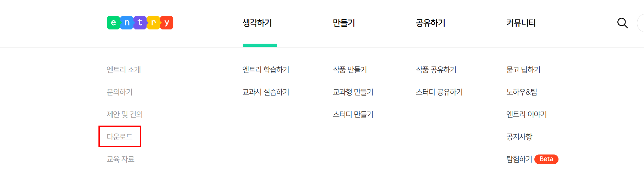Select the 커뮤니티 menu tab
The height and width of the screenshot is (179, 644).
[x=521, y=23]
